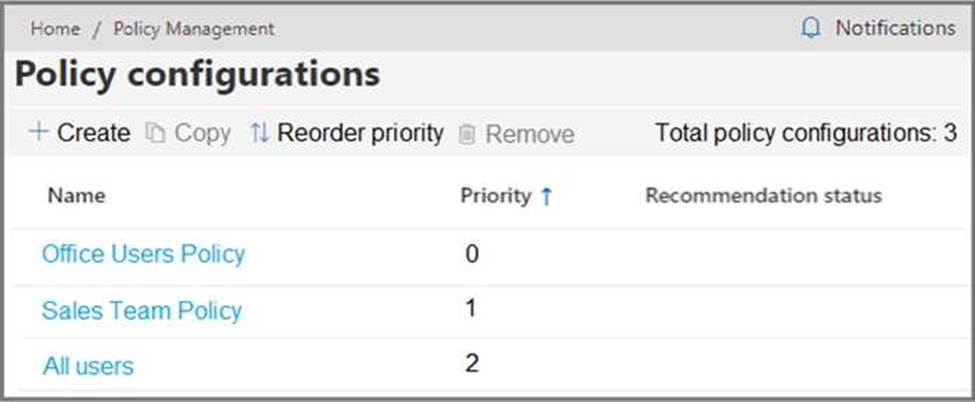Open the Office Users Policy
This screenshot has width=975, height=402.
click(x=144, y=254)
